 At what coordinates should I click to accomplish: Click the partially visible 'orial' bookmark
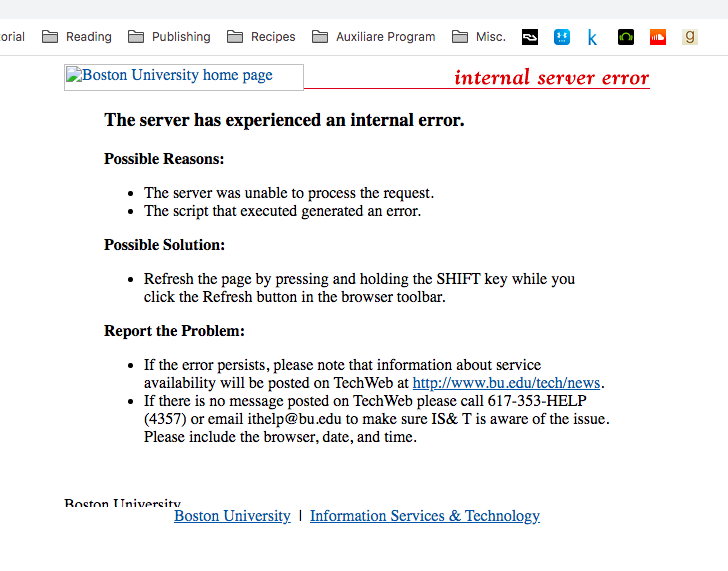coord(12,37)
